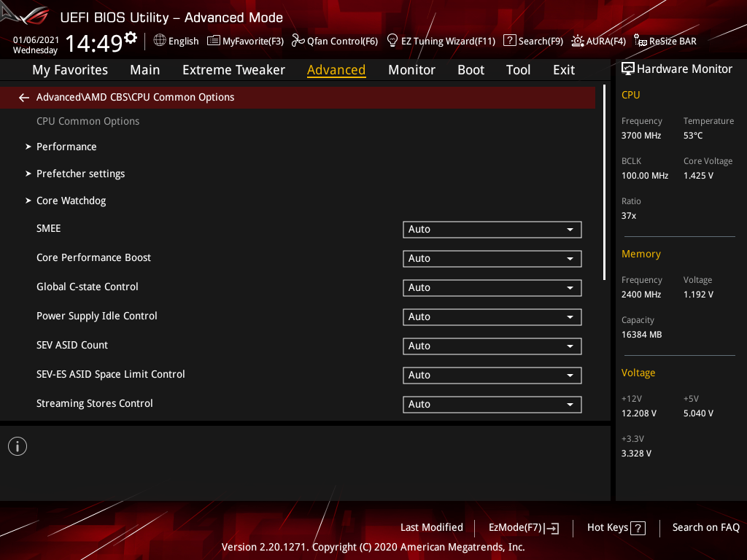Open the SEV ASID Count dropdown
This screenshot has width=747, height=560.
coord(492,346)
